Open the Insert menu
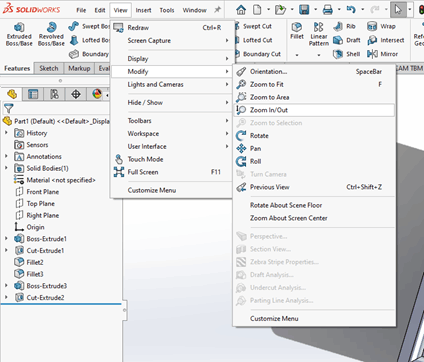Screen dimensions: 424x362 tap(143, 10)
